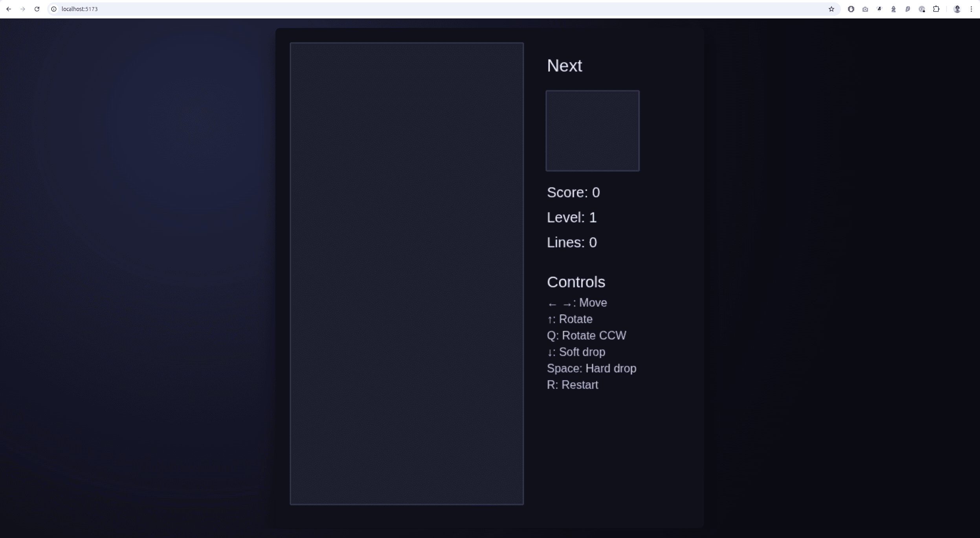Open the leaf-shaped extension

(x=908, y=9)
